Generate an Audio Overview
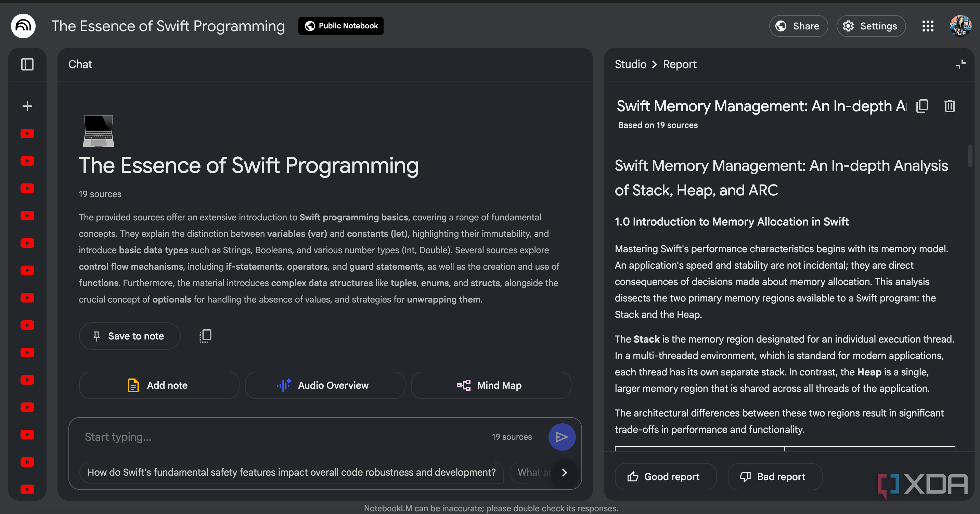The width and height of the screenshot is (980, 514). point(325,385)
